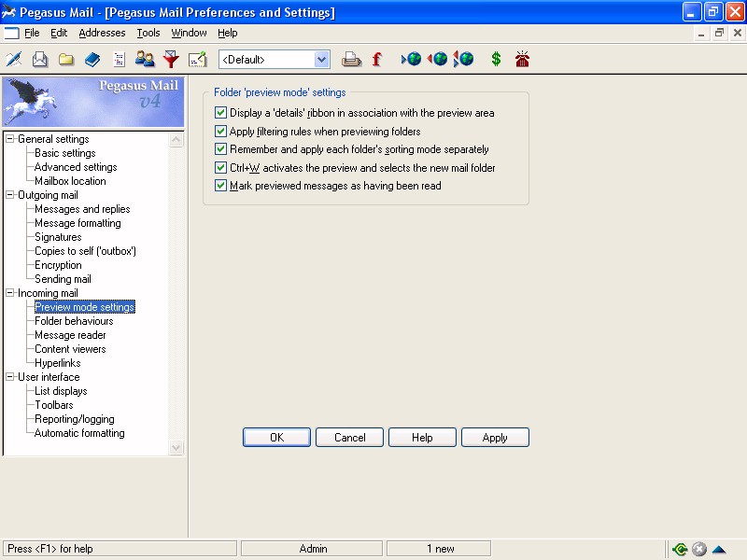Image resolution: width=747 pixels, height=560 pixels.
Task: Select List displays in the tree
Action: [x=61, y=391]
